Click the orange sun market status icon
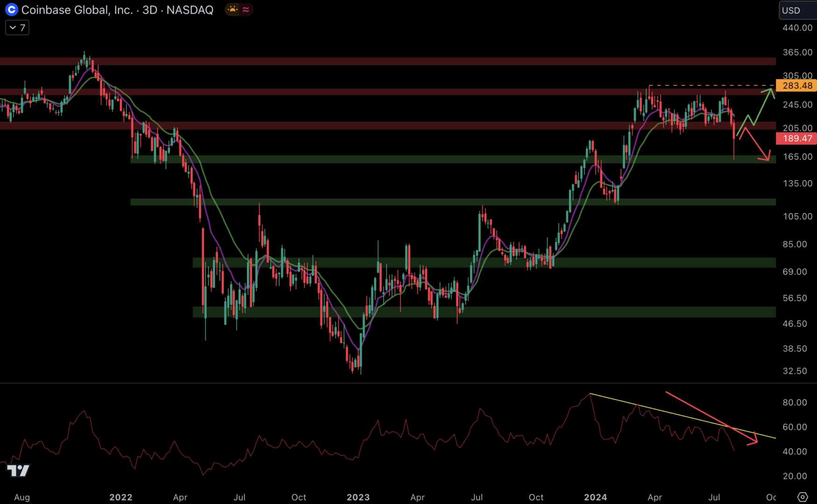The height and width of the screenshot is (504, 817). coord(232,10)
